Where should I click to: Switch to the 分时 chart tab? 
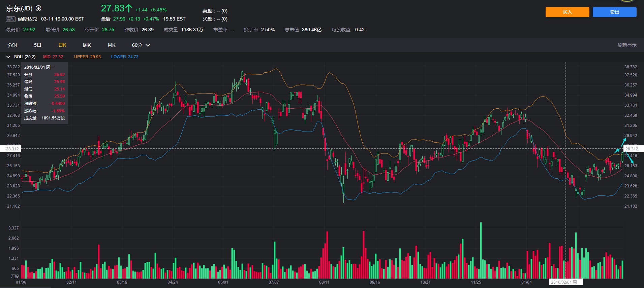12,45
